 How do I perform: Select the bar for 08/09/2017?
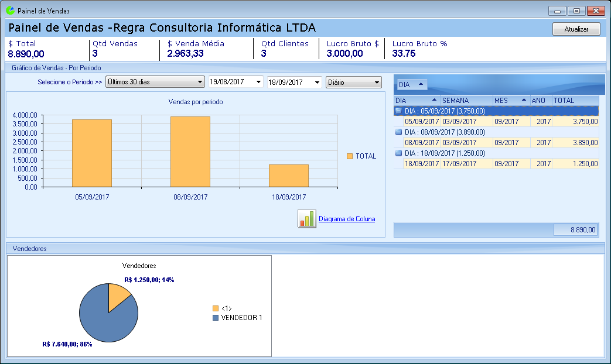click(190, 152)
